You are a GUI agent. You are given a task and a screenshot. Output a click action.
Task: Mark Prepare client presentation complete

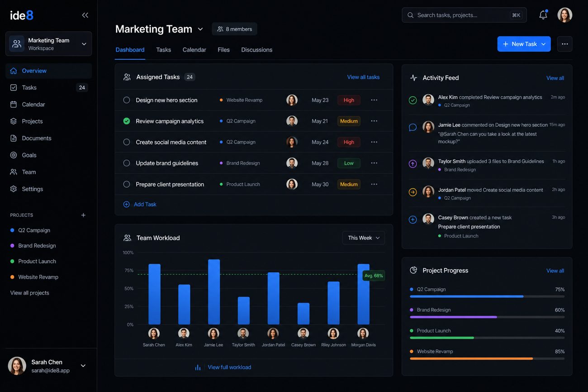(127, 184)
